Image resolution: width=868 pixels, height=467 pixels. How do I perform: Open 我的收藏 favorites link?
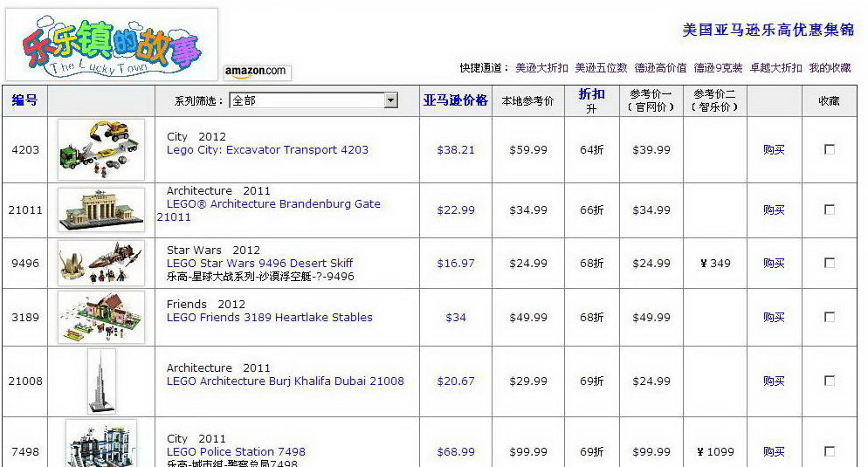coord(830,67)
